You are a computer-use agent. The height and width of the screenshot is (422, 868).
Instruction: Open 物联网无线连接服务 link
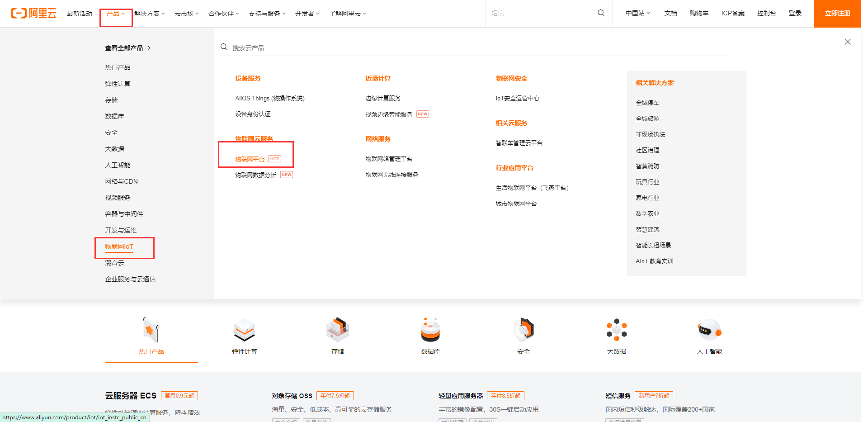[x=392, y=175]
